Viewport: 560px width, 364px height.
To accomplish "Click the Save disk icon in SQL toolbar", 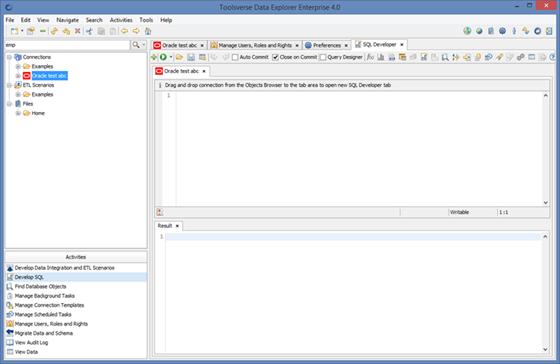I will [191, 57].
